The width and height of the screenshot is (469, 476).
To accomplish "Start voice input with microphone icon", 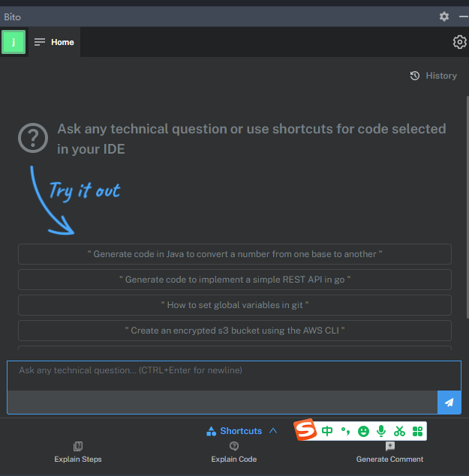I will pos(381,431).
